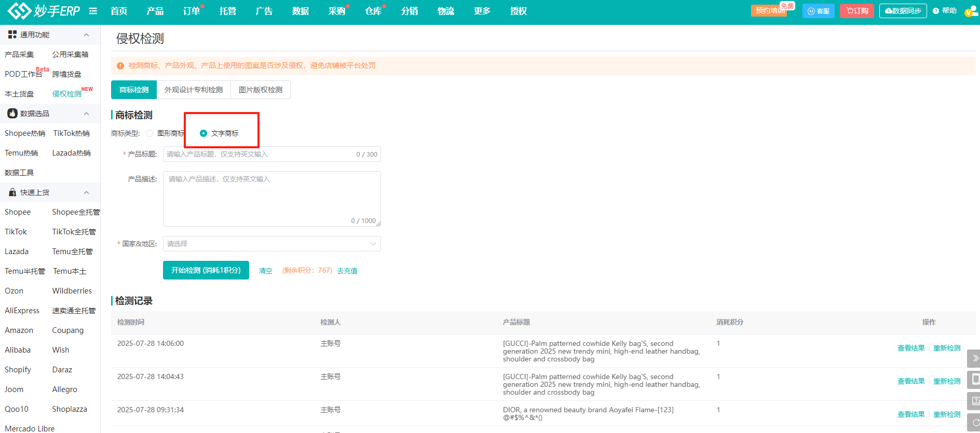Image resolution: width=980 pixels, height=433 pixels.
Task: Open the 仓库 top menu
Action: click(373, 11)
